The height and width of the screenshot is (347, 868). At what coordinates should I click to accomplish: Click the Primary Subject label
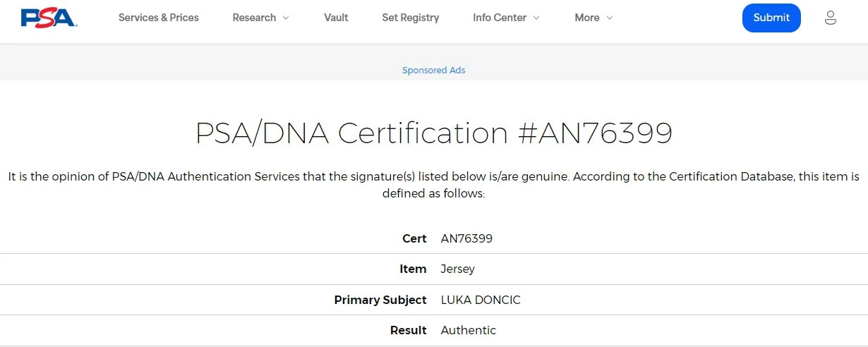(380, 300)
